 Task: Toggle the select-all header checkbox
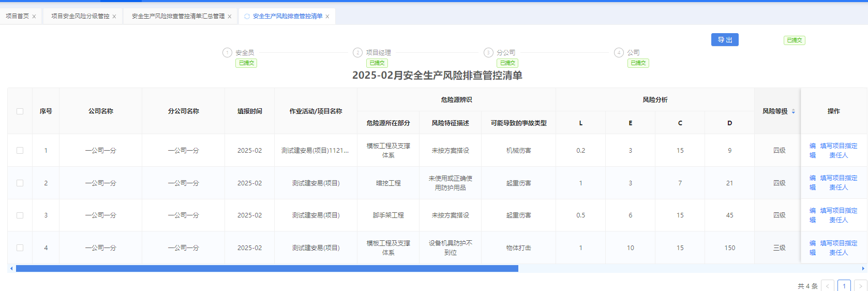tap(20, 111)
